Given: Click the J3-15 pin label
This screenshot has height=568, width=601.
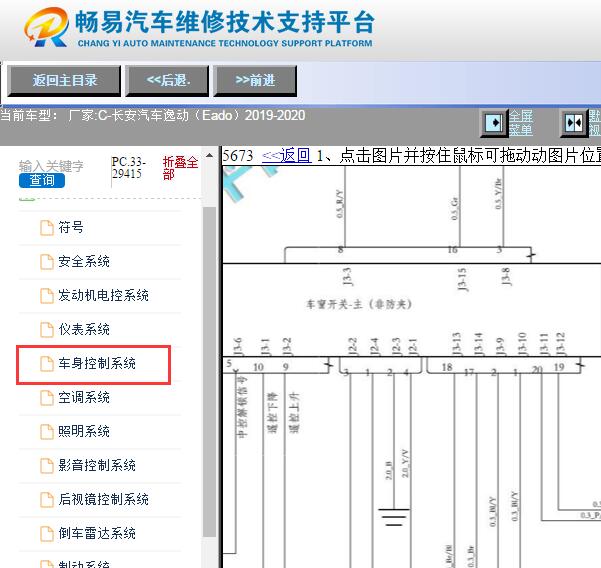Looking at the screenshot, I should click(462, 279).
